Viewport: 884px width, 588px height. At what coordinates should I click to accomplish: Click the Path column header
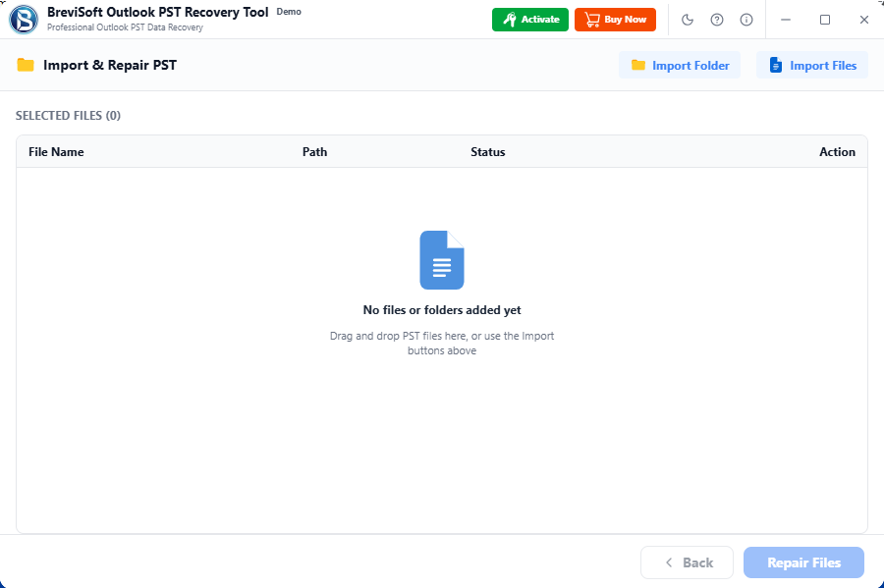(x=314, y=152)
